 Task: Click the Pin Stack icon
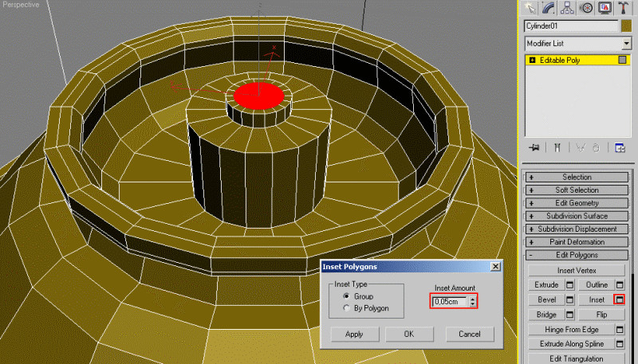click(x=534, y=148)
